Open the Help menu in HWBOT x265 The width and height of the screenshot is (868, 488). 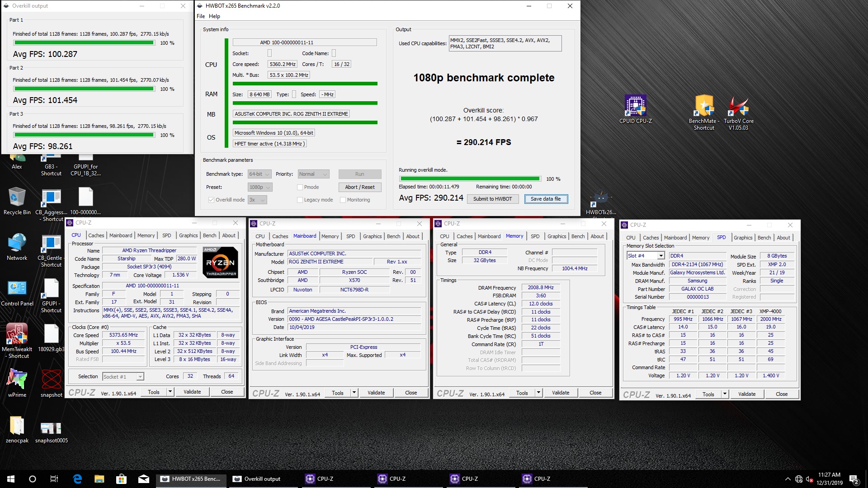click(x=214, y=16)
